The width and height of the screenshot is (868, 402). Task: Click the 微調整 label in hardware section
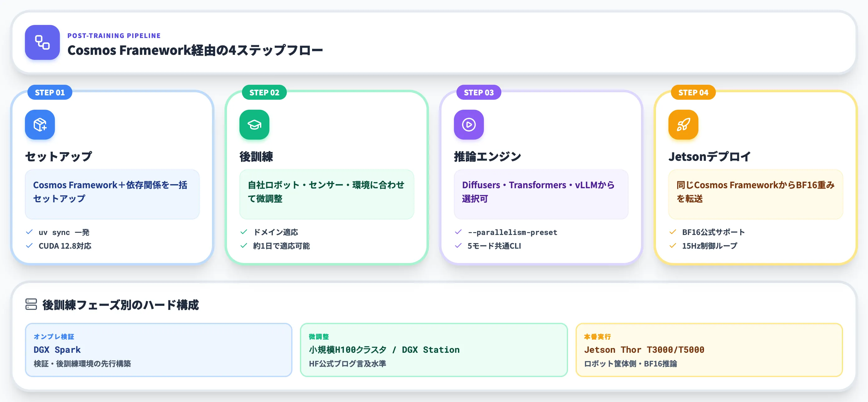pyautogui.click(x=319, y=337)
